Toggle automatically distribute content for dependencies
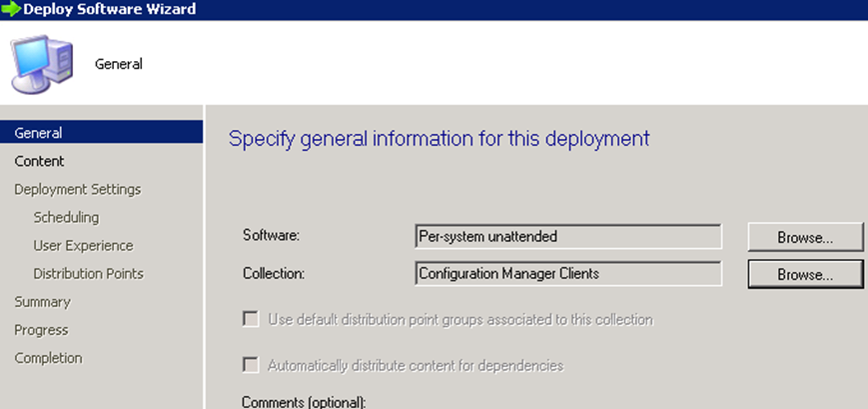 251,366
